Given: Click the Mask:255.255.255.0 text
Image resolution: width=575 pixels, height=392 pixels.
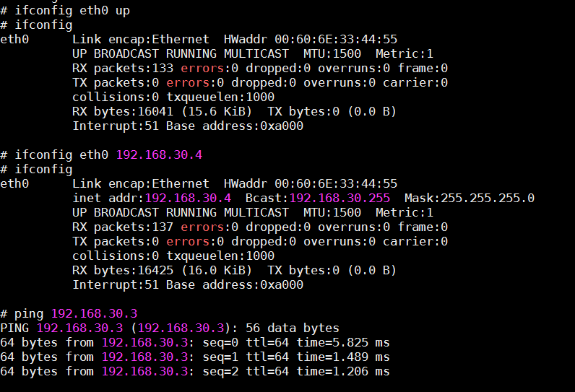Looking at the screenshot, I should click(x=470, y=199).
